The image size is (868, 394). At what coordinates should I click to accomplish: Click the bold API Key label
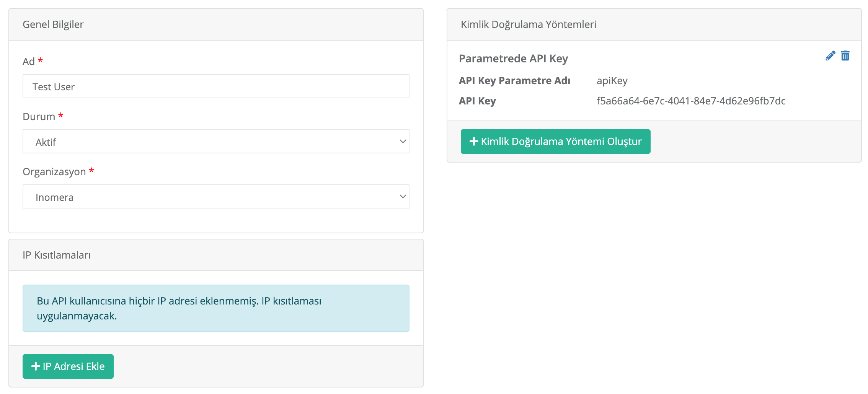[477, 101]
